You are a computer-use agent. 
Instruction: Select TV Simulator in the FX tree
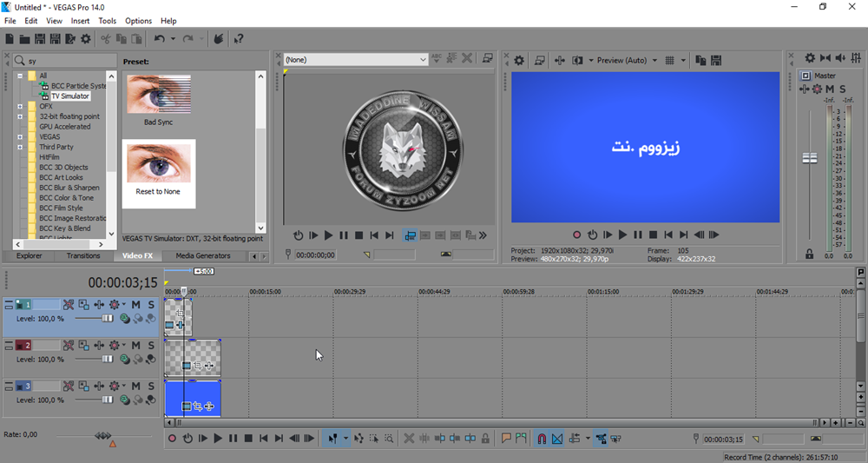[x=69, y=96]
